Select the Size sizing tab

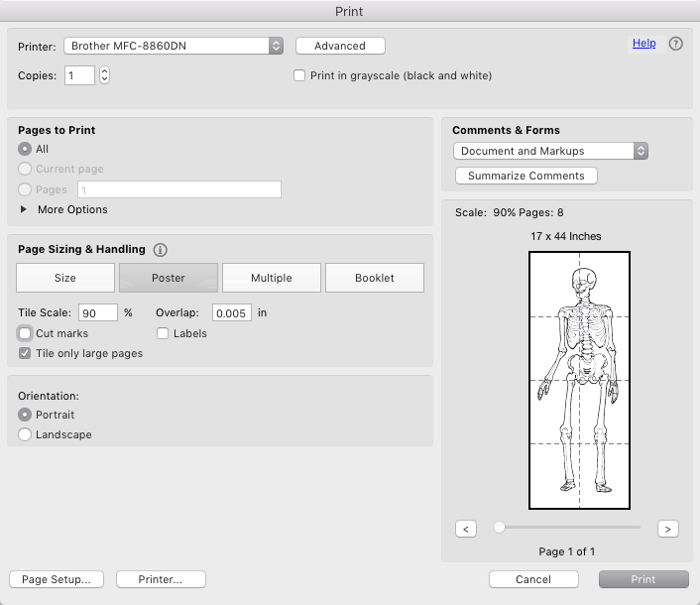coord(65,278)
